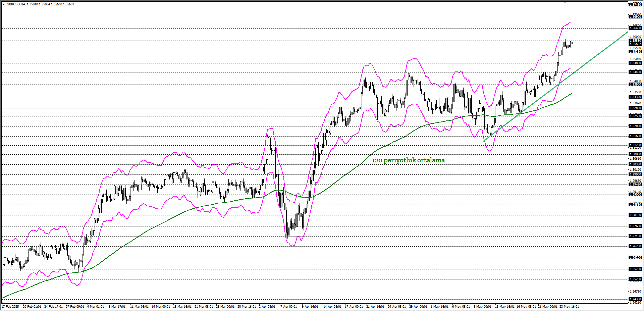644x311 pixels.
Task: Select the '120 periyotluk ortalama' text label
Action: [x=408, y=160]
